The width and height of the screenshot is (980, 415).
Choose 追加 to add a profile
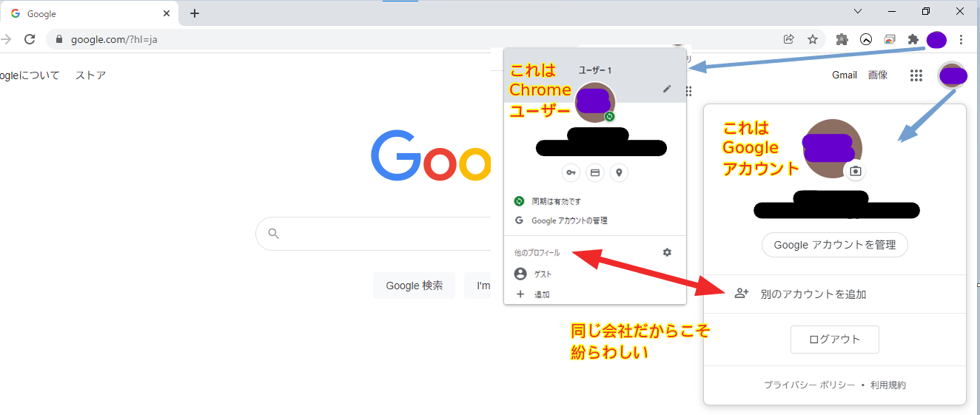click(x=541, y=294)
